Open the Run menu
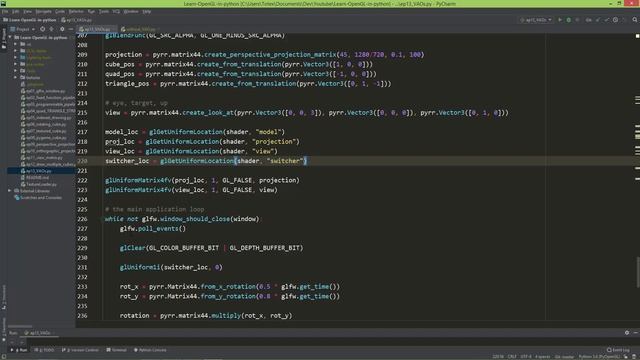 91,11
